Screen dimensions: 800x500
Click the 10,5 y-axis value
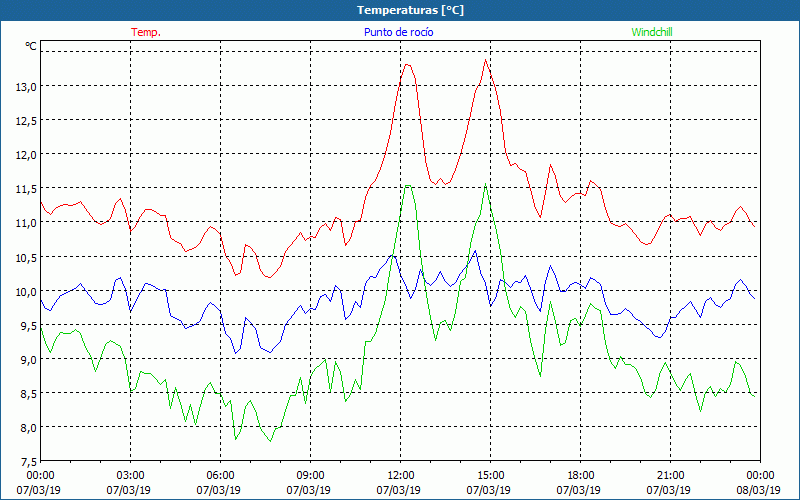point(26,258)
